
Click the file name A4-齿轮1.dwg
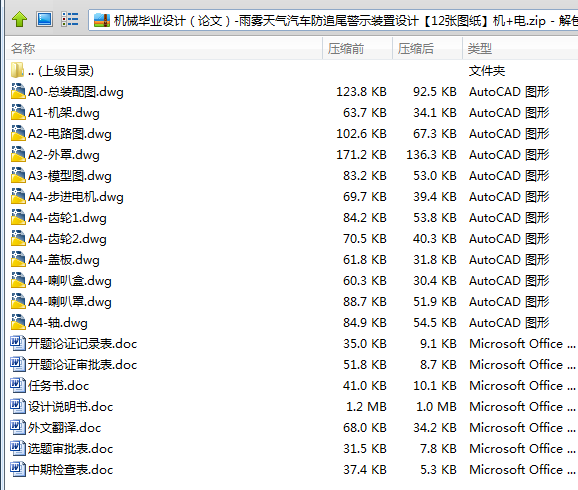67,218
